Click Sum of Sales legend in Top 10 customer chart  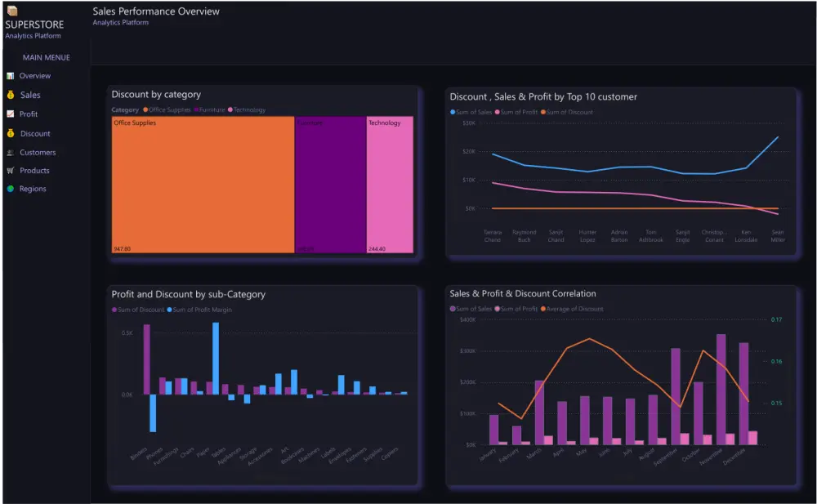coord(471,112)
